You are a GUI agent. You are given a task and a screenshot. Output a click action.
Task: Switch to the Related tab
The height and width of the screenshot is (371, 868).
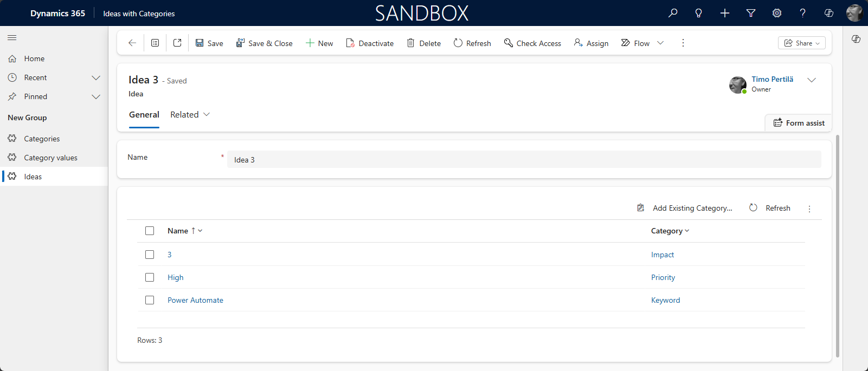pyautogui.click(x=190, y=115)
